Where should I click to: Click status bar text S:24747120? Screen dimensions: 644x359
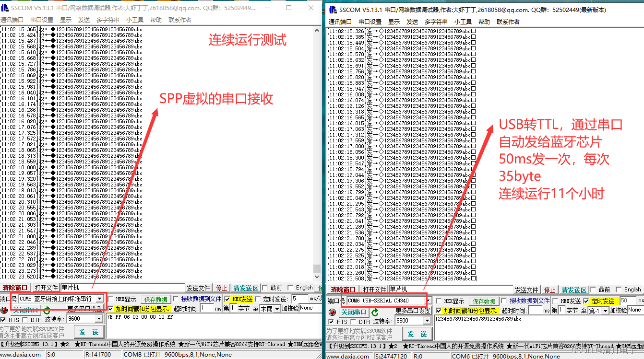pyautogui.click(x=391, y=356)
